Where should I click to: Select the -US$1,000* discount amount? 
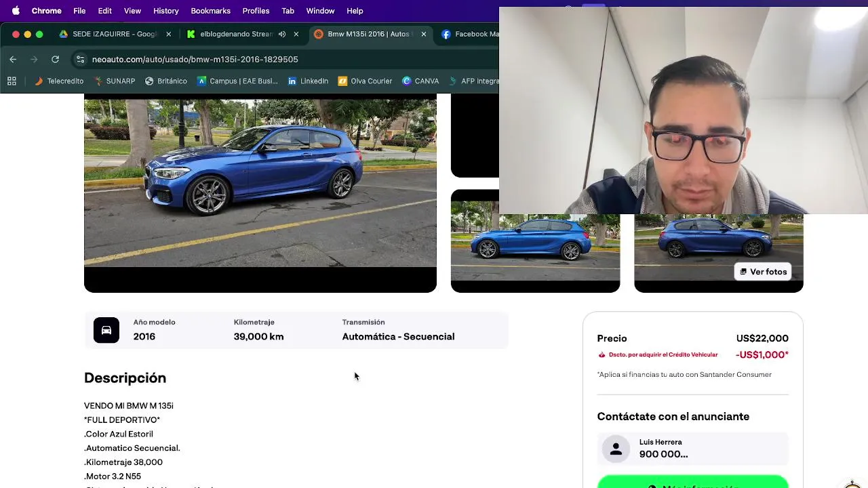point(762,354)
